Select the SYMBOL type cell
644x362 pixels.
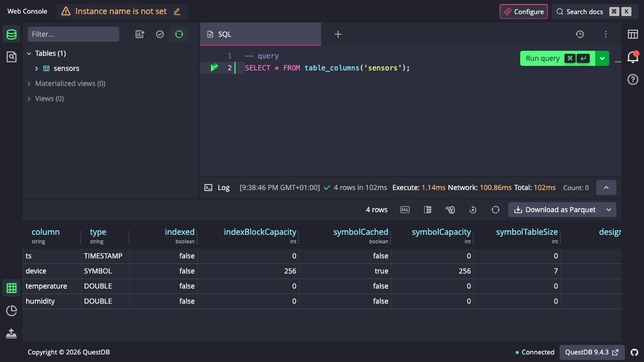coord(105,271)
